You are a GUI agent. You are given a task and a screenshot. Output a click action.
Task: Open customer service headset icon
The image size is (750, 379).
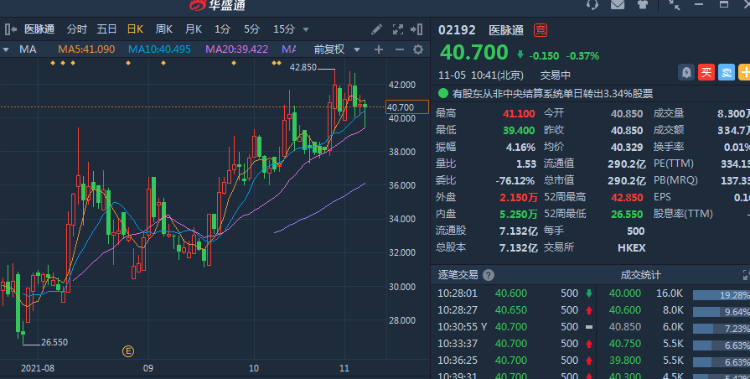pyautogui.click(x=592, y=5)
